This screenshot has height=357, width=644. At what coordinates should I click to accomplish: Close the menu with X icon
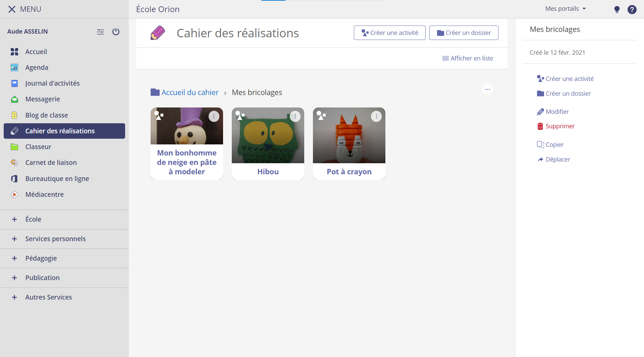click(12, 9)
